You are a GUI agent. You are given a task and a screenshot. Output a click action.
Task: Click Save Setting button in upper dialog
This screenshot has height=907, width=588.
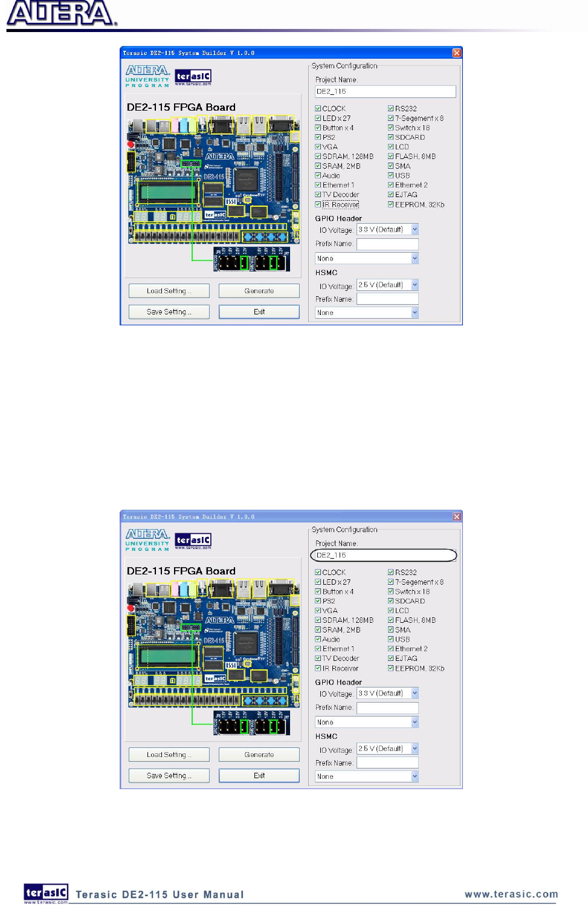169,312
